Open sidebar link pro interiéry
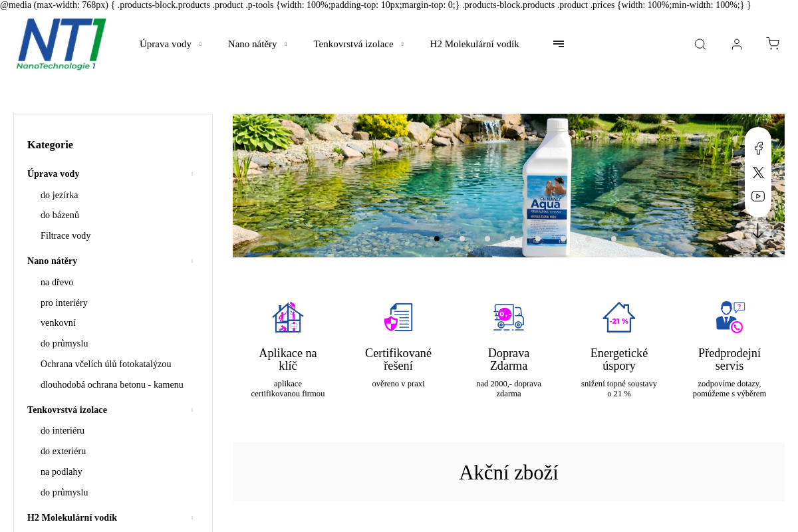Viewport: 798px width, 532px height. tap(64, 303)
